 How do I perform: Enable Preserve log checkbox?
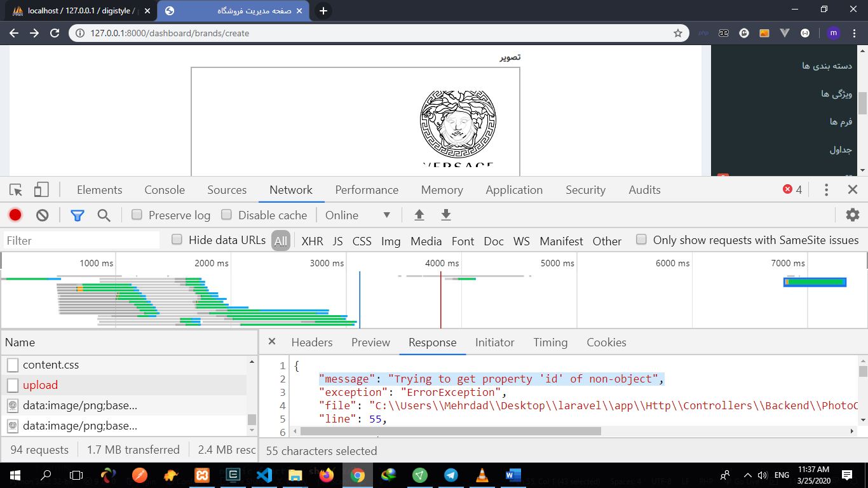point(137,215)
